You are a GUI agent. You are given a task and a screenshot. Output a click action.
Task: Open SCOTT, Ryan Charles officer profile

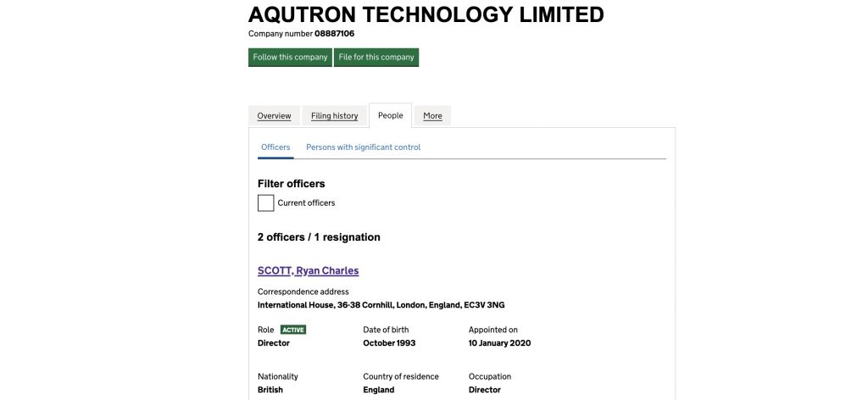point(308,271)
